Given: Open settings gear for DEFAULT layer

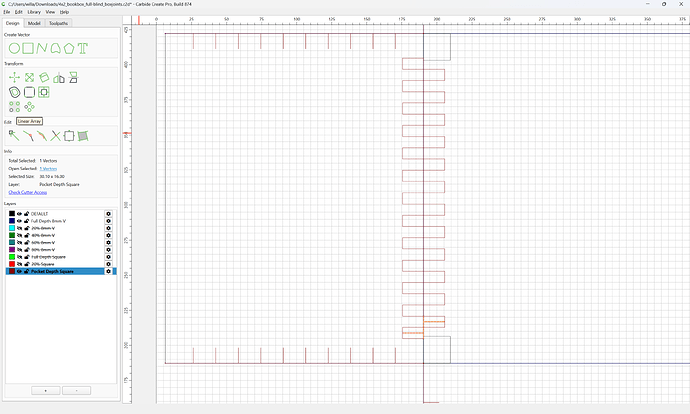Looking at the screenshot, I should [x=108, y=214].
